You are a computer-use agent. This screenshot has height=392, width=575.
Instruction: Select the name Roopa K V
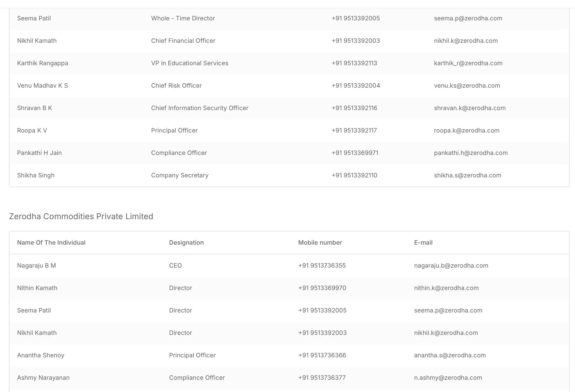[32, 130]
